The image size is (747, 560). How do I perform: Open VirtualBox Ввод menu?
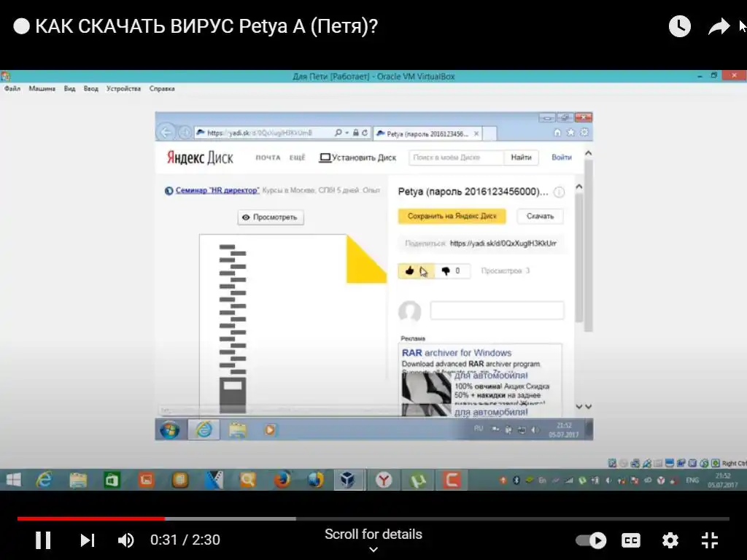click(91, 88)
